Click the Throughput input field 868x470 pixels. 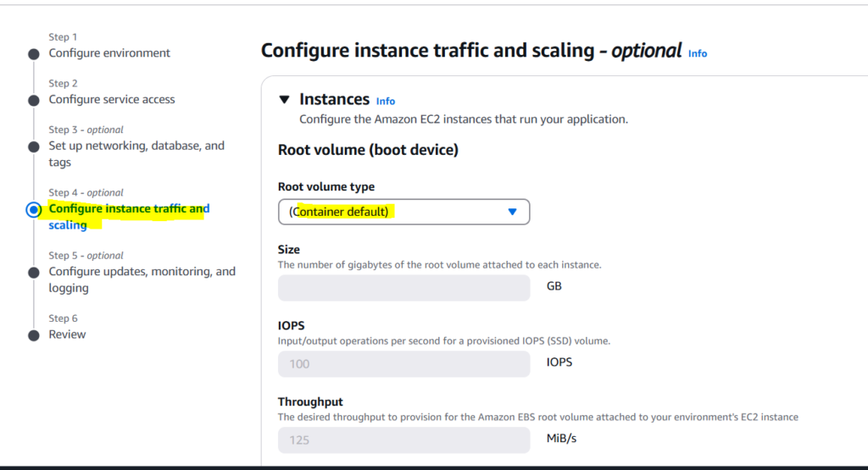pos(403,440)
